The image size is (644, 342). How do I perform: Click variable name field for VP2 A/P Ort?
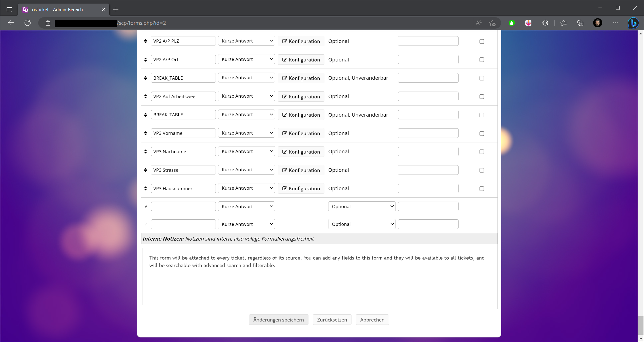pos(428,59)
